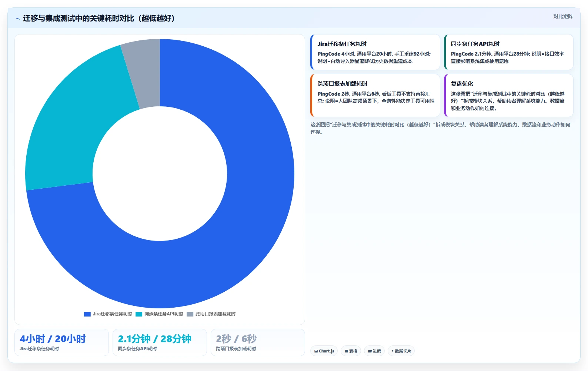
Task: Click the title icon beside the chart heading
Action: [17, 19]
